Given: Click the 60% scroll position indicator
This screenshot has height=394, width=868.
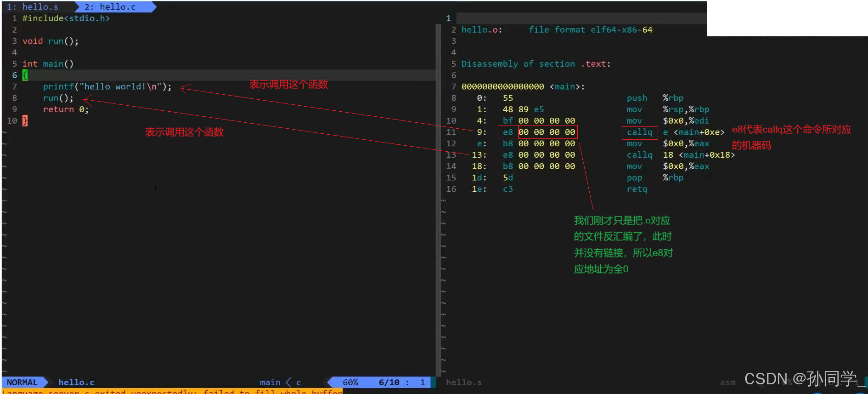Looking at the screenshot, I should [x=350, y=383].
